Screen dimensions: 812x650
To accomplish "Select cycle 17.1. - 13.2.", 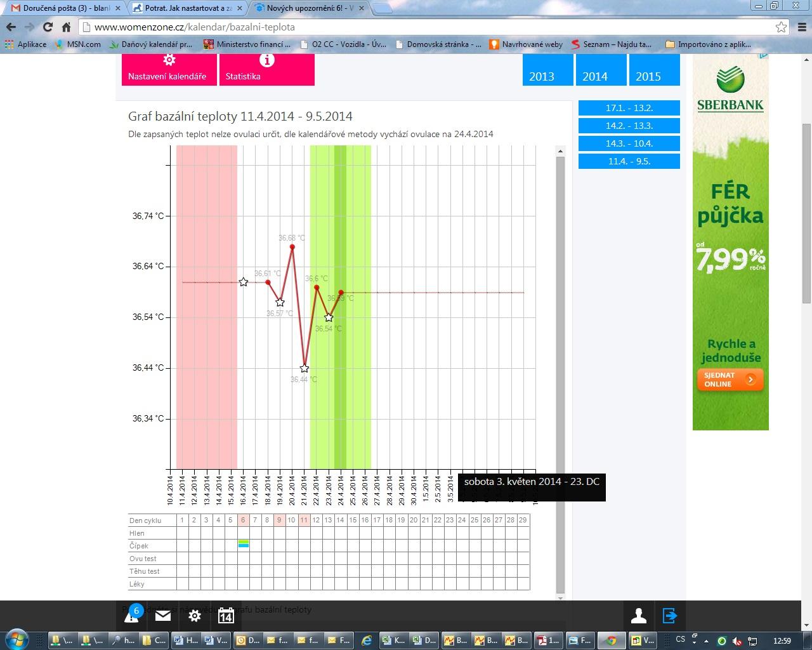I will click(x=629, y=108).
